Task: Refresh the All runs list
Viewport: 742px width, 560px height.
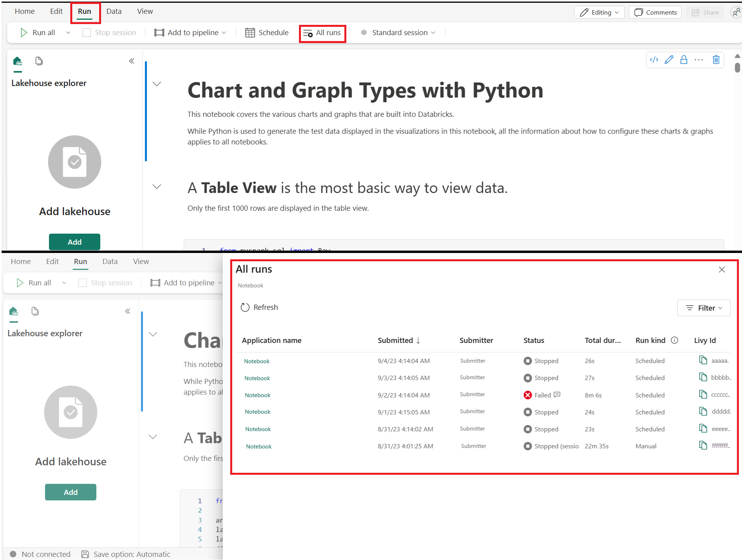Action: 259,307
